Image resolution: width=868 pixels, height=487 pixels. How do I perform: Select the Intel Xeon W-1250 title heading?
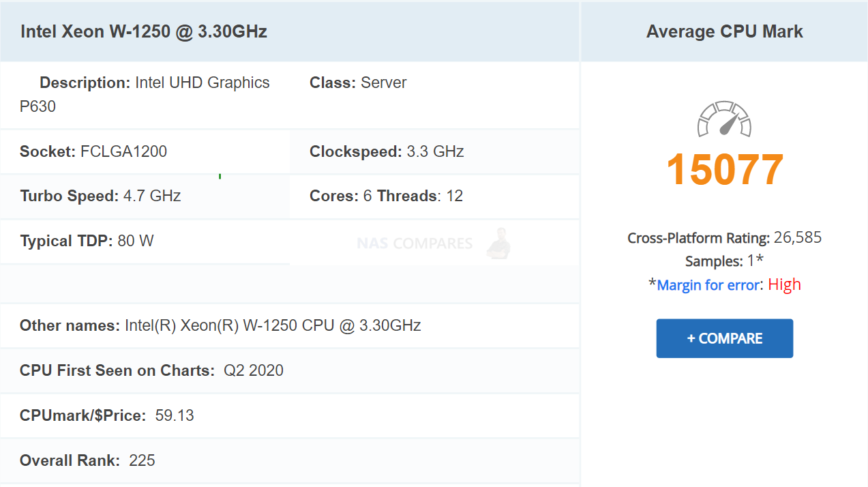tap(144, 31)
